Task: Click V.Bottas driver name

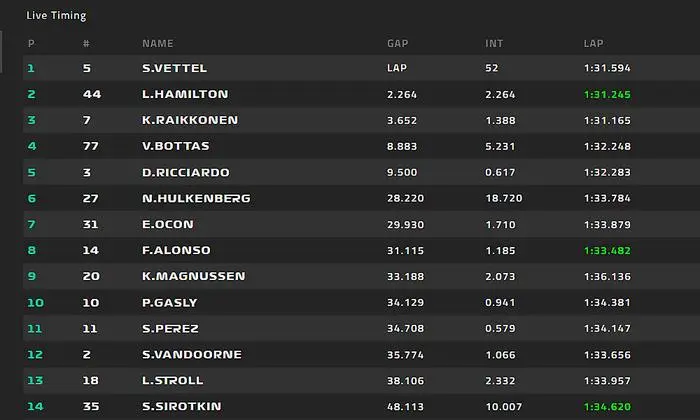Action: (x=174, y=147)
